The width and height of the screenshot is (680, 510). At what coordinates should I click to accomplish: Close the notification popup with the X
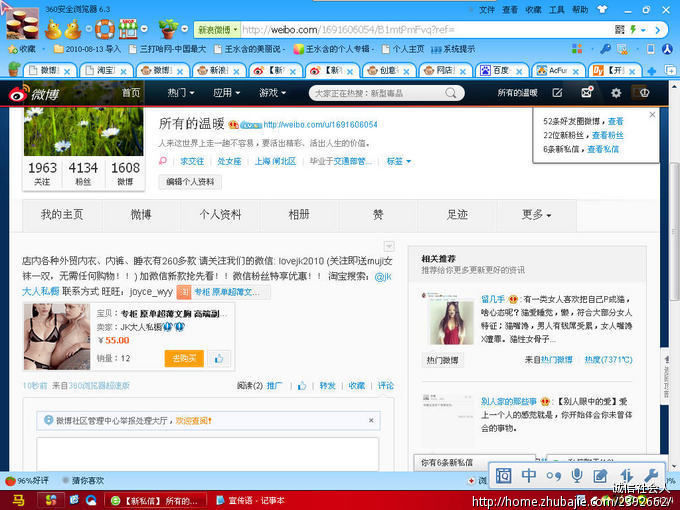point(652,114)
